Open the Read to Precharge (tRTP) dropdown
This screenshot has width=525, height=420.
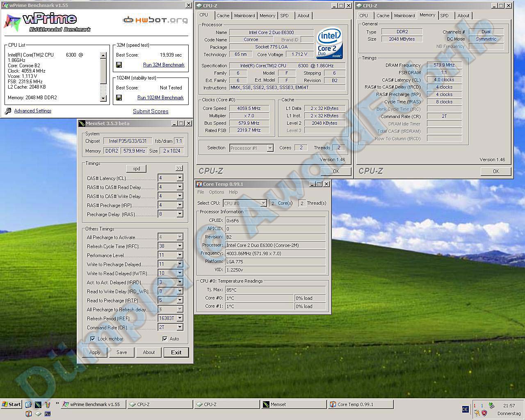point(180,300)
